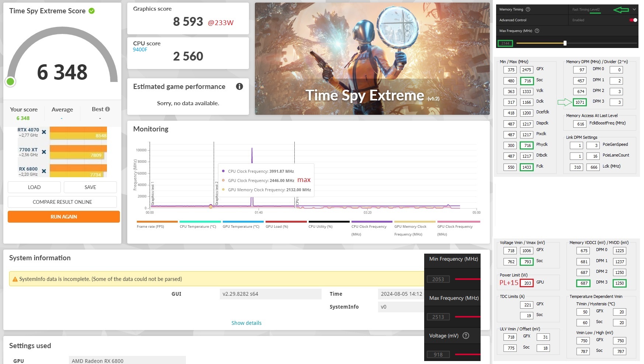Screen dimensions: 644x364
Task: Click the SAVE button
Action: click(x=90, y=187)
